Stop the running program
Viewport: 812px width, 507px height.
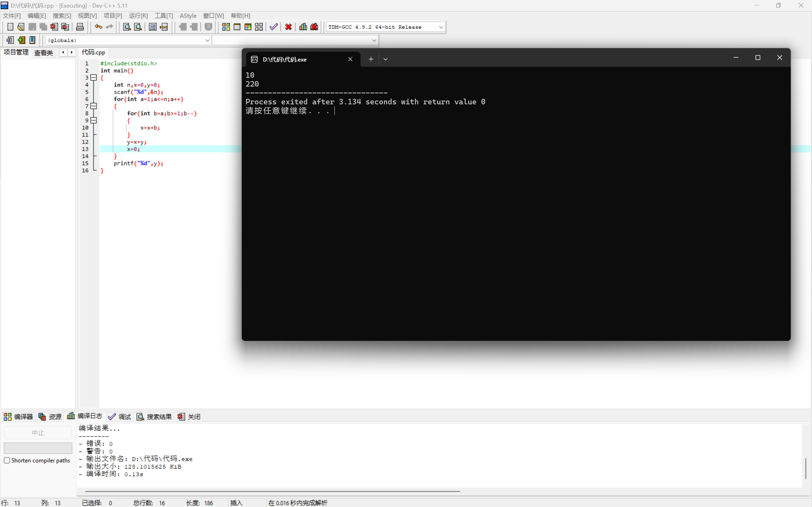click(x=288, y=27)
